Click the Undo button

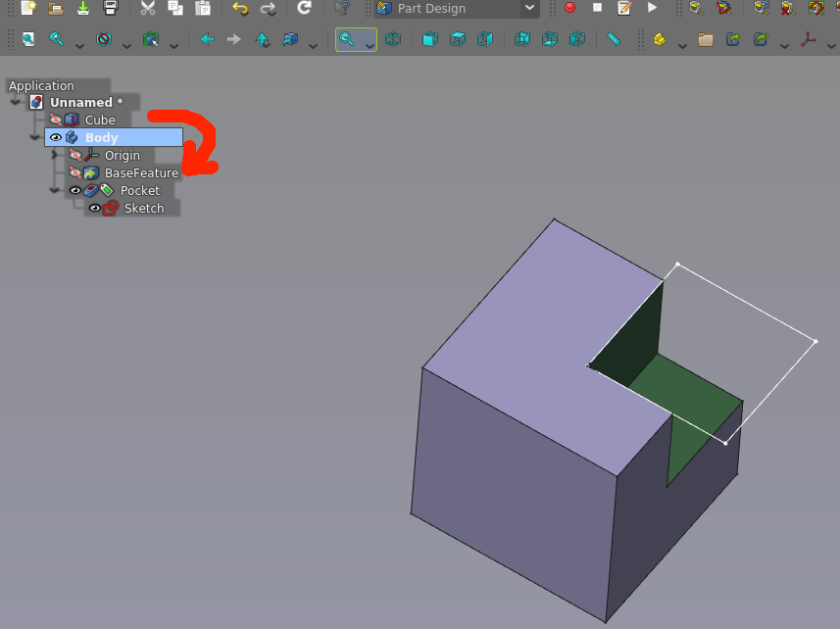point(239,10)
